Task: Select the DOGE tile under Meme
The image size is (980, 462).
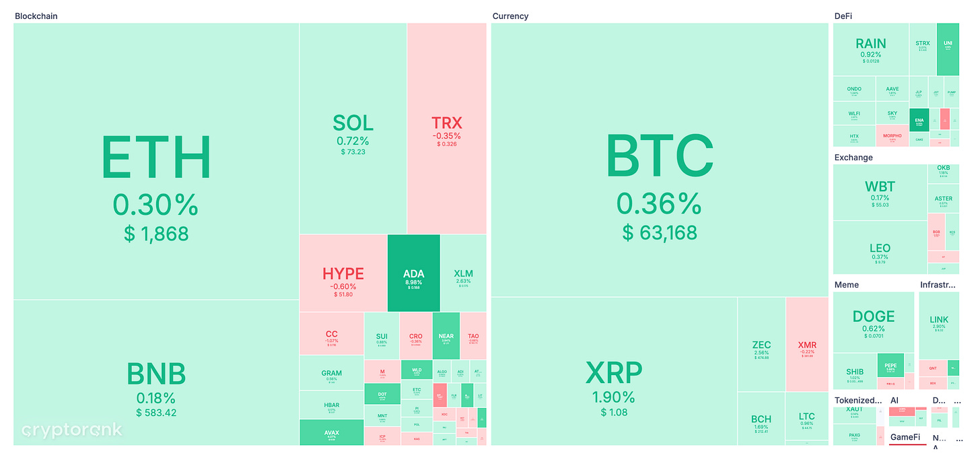Action: click(x=874, y=322)
